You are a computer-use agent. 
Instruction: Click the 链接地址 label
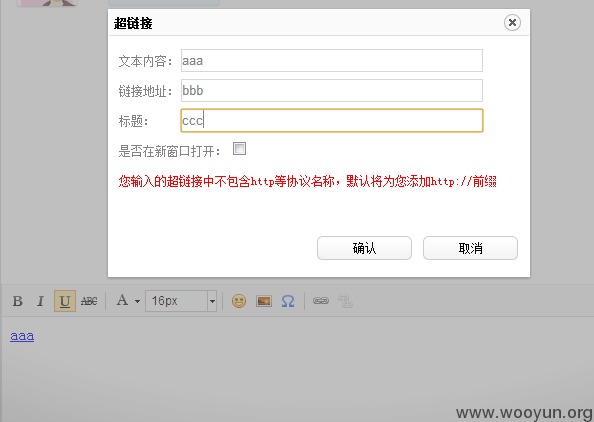click(x=145, y=91)
